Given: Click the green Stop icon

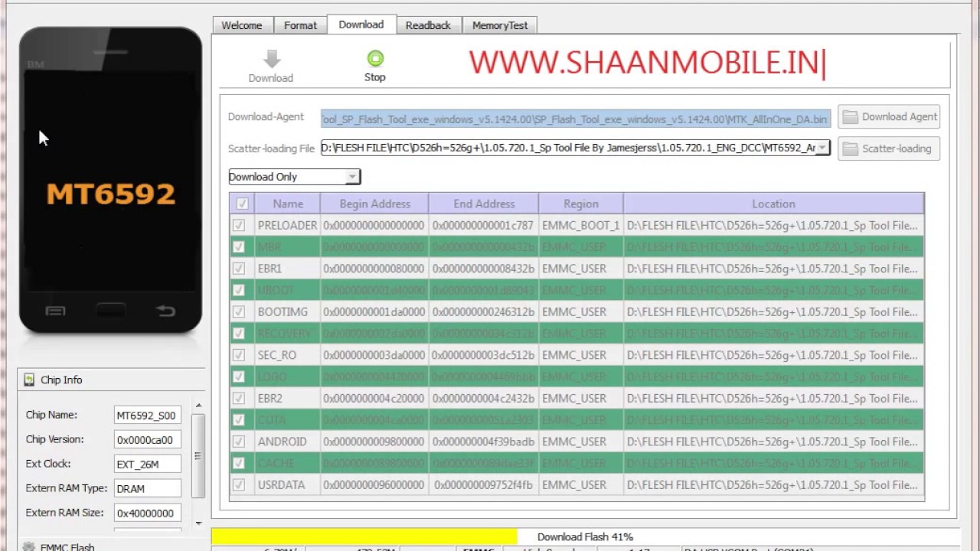Looking at the screenshot, I should [375, 58].
